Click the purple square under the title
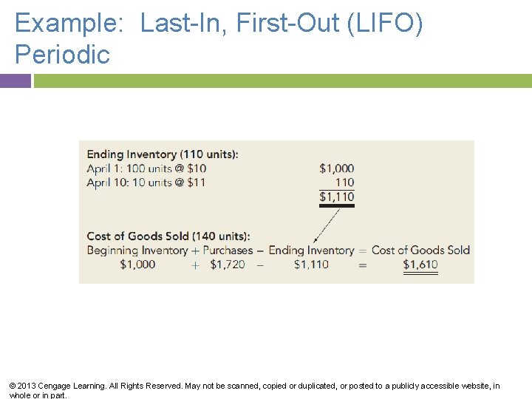Image resolution: width=532 pixels, height=399 pixels. tap(16, 81)
